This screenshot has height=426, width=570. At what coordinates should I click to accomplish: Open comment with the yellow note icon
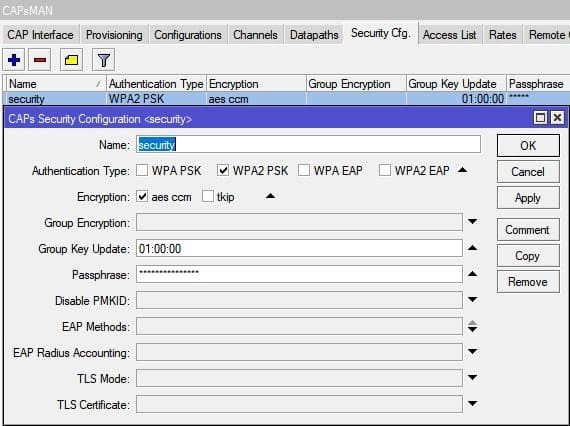point(71,60)
